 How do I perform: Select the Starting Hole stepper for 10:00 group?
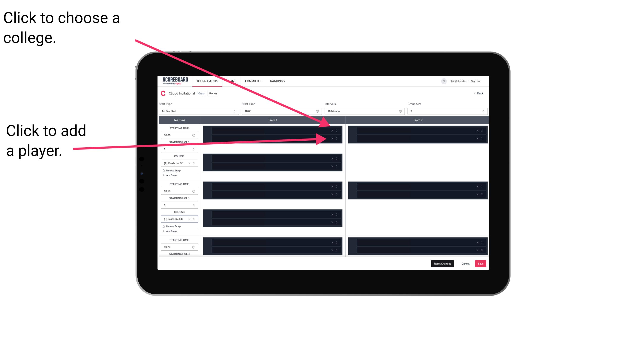tap(179, 149)
